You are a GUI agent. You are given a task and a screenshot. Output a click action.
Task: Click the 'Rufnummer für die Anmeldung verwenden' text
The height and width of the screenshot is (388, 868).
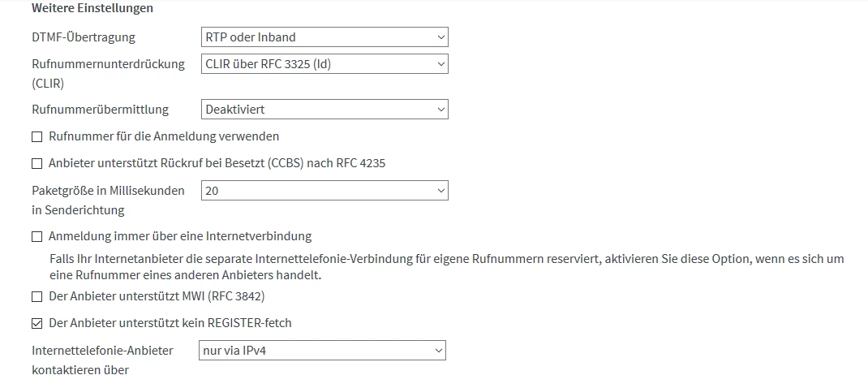(x=164, y=136)
